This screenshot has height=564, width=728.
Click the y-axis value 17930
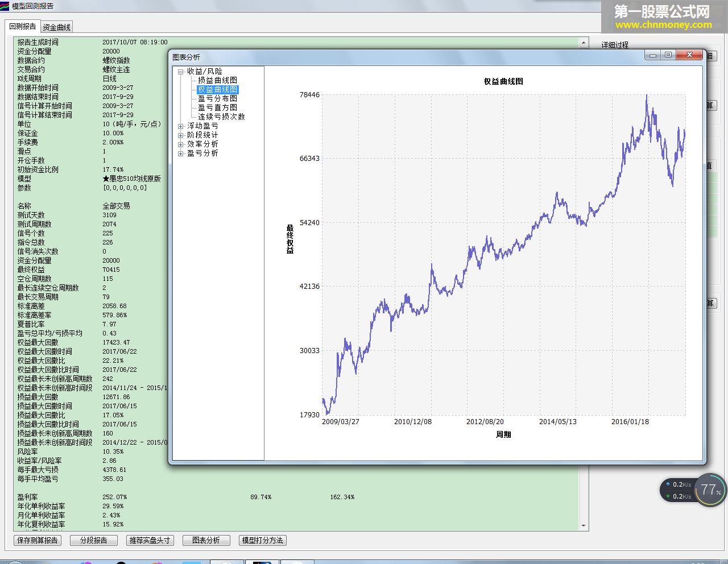309,414
